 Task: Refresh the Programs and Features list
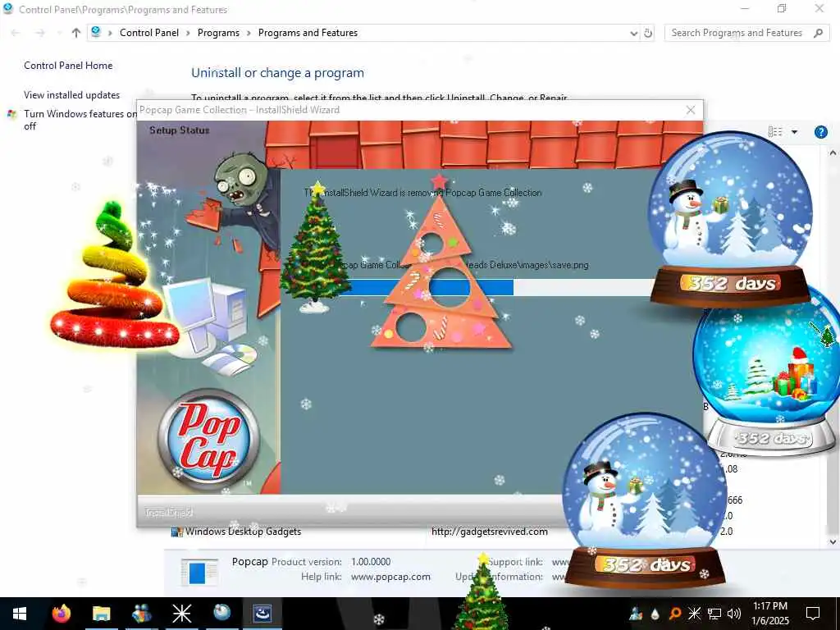(648, 33)
